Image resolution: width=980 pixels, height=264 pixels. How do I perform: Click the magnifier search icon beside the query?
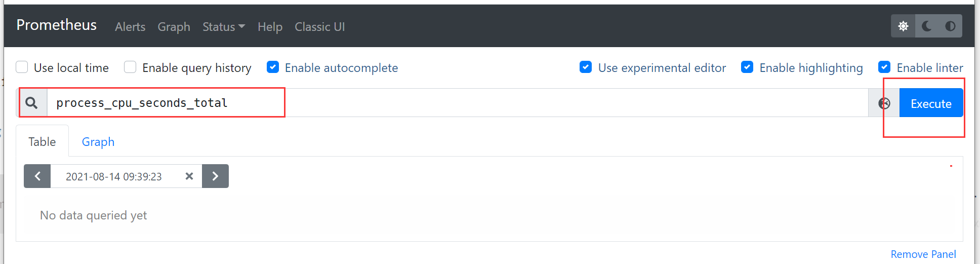click(x=32, y=103)
